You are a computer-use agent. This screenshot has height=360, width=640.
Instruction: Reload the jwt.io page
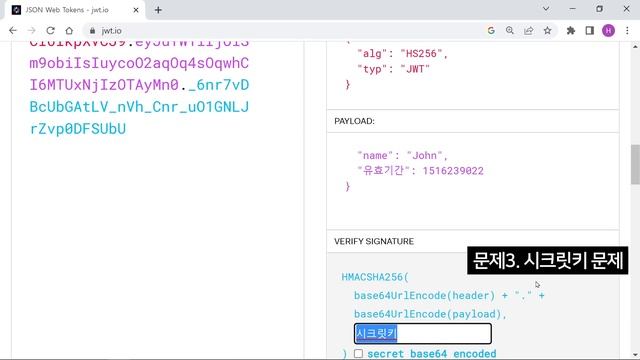(x=50, y=31)
